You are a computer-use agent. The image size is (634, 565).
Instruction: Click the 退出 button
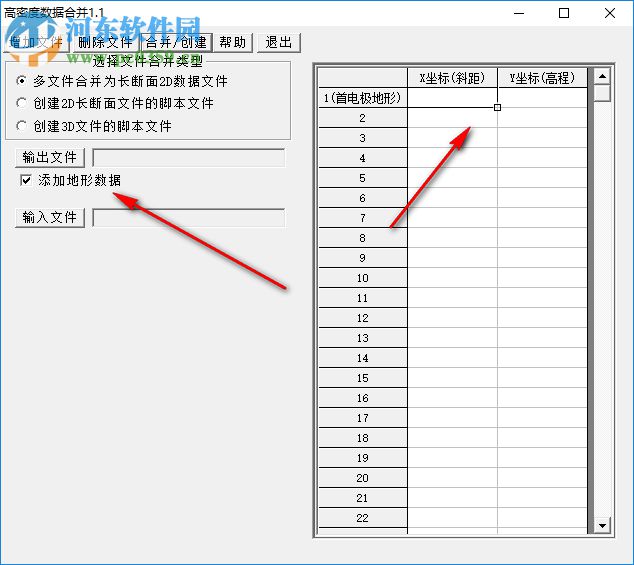(x=279, y=42)
